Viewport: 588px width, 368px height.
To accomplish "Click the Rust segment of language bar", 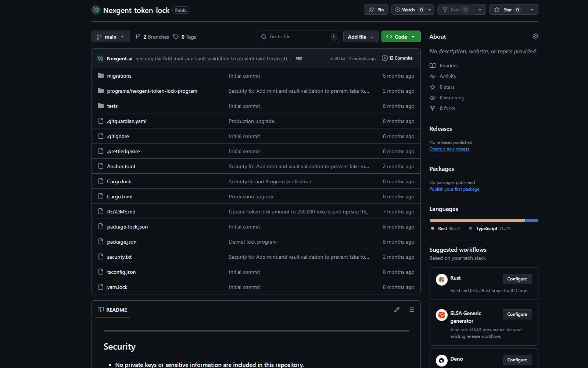I will [x=477, y=220].
